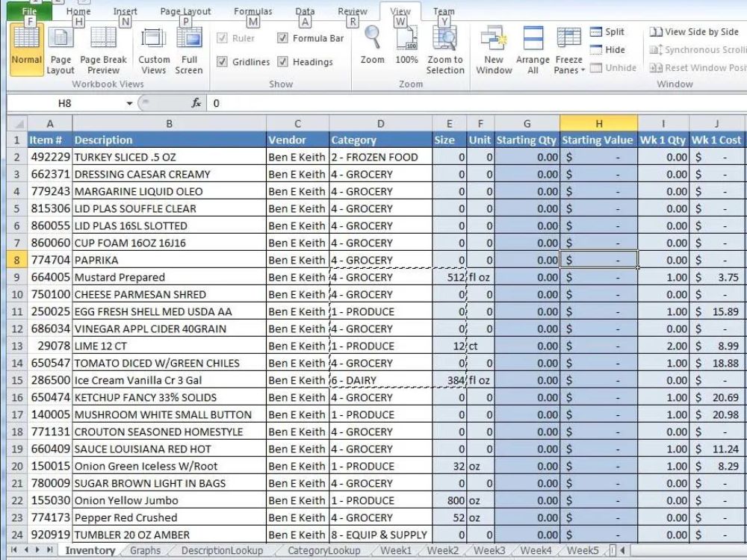Uncheck the Headings checkbox
Image resolution: width=747 pixels, height=560 pixels.
[x=282, y=61]
